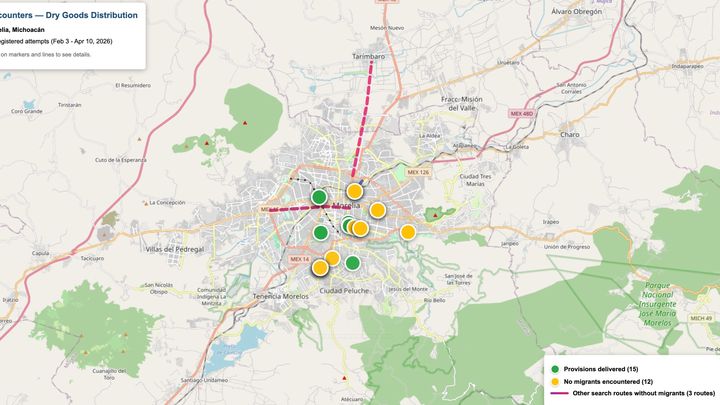Select the yellow marker northeast of the Morelia label
Image resolution: width=720 pixels, height=405 pixels.
coord(377,210)
